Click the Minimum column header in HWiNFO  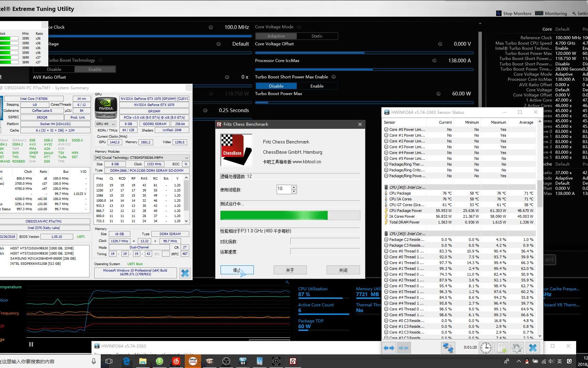[x=467, y=122]
